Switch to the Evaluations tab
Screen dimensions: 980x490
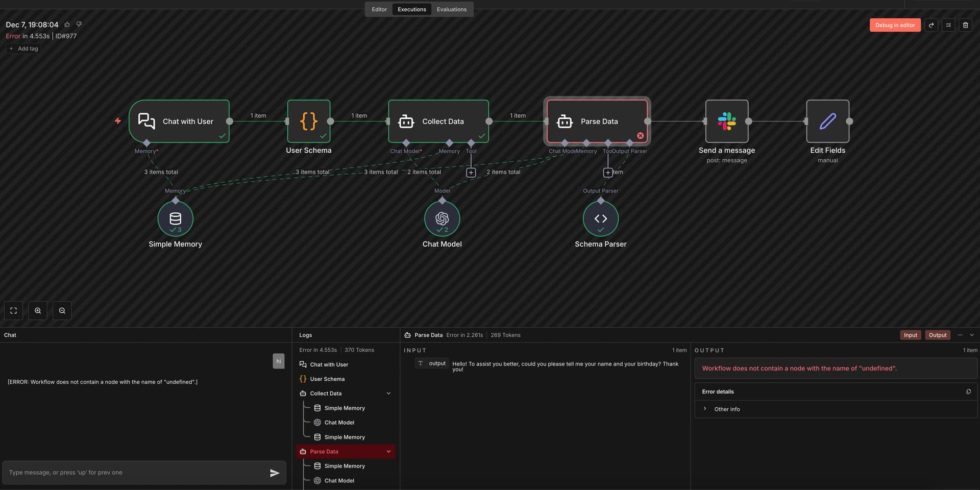[x=452, y=9]
